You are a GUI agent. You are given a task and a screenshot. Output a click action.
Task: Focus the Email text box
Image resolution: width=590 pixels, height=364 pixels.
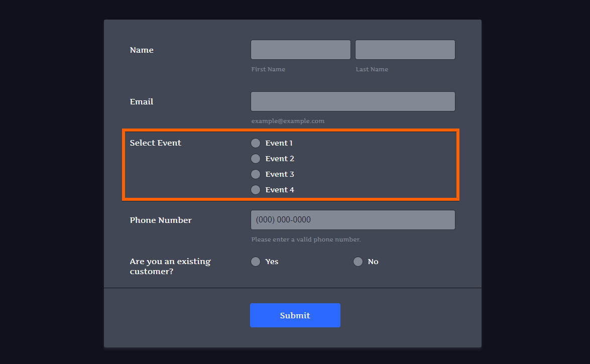click(352, 101)
